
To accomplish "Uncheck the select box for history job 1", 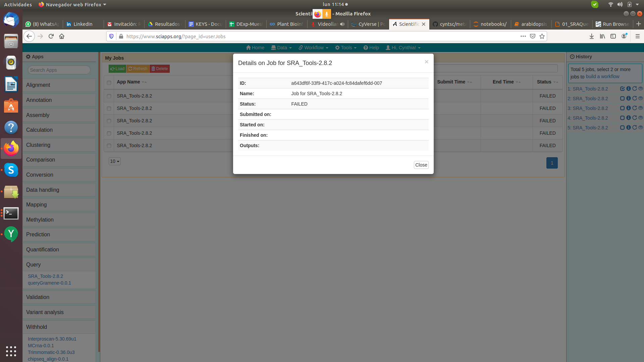I will pyautogui.click(x=623, y=89).
